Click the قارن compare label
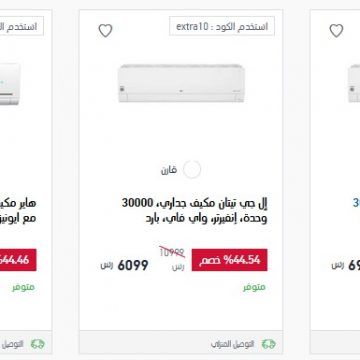The width and height of the screenshot is (360, 360). click(169, 170)
